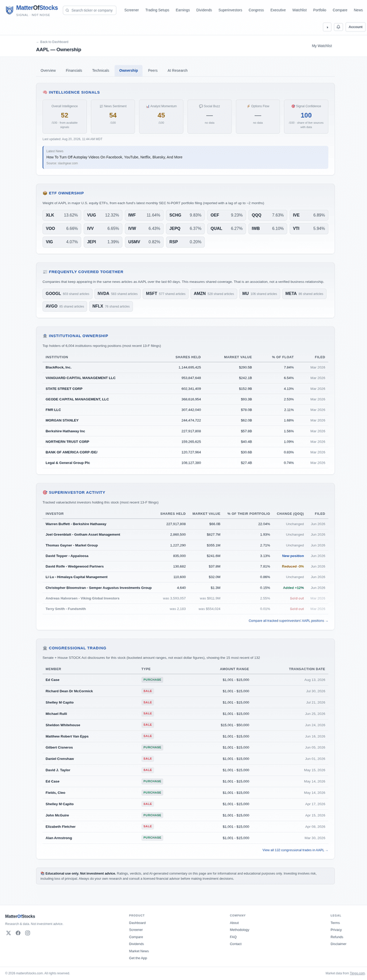Open Trading Setups in top navigation
Viewport: 367px width, 980px height.
point(157,10)
